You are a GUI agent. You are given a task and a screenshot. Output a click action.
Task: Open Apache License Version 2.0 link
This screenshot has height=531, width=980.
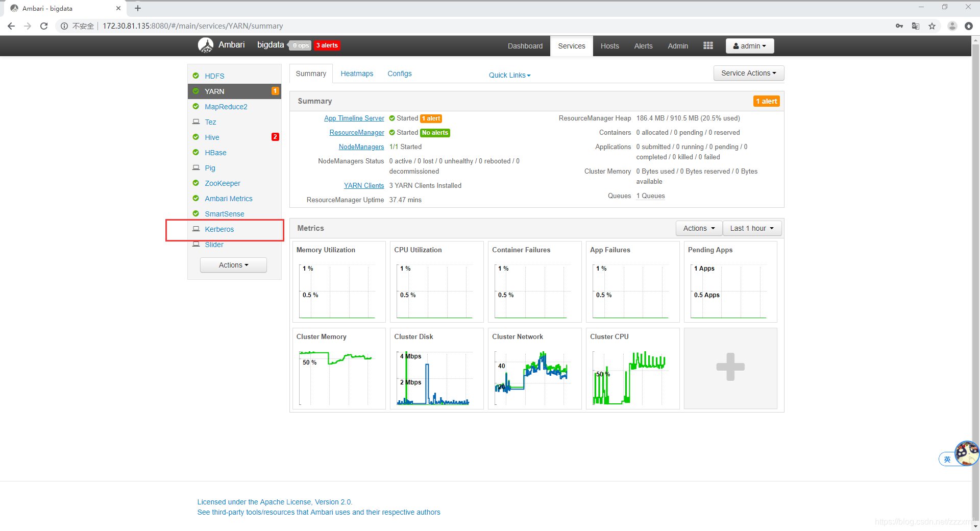click(275, 502)
